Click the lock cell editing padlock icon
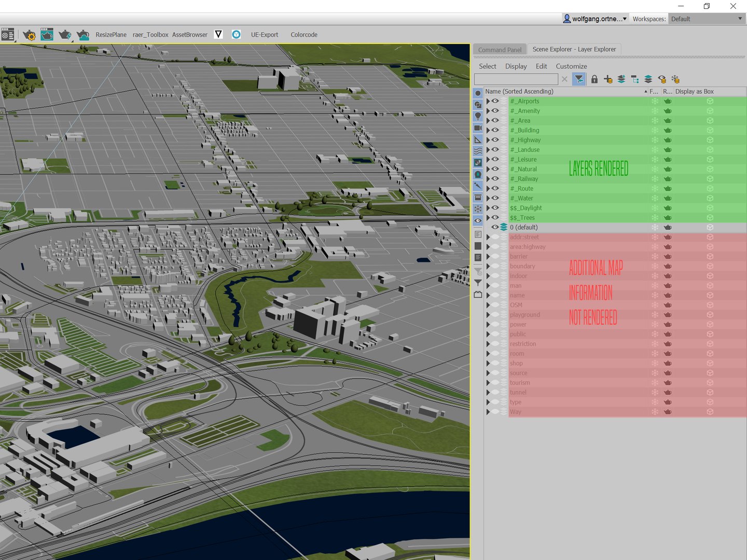747x560 pixels. click(594, 79)
